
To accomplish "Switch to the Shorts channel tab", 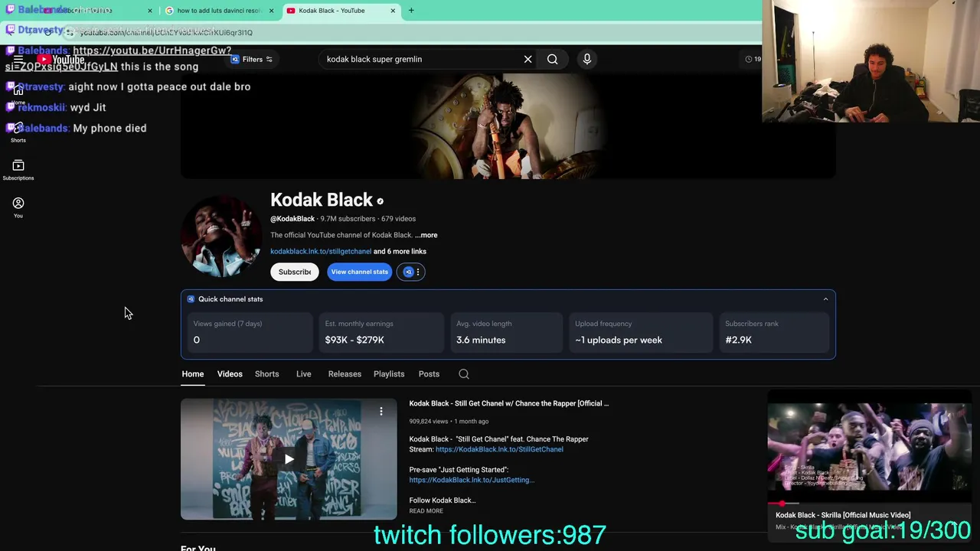I will [266, 373].
